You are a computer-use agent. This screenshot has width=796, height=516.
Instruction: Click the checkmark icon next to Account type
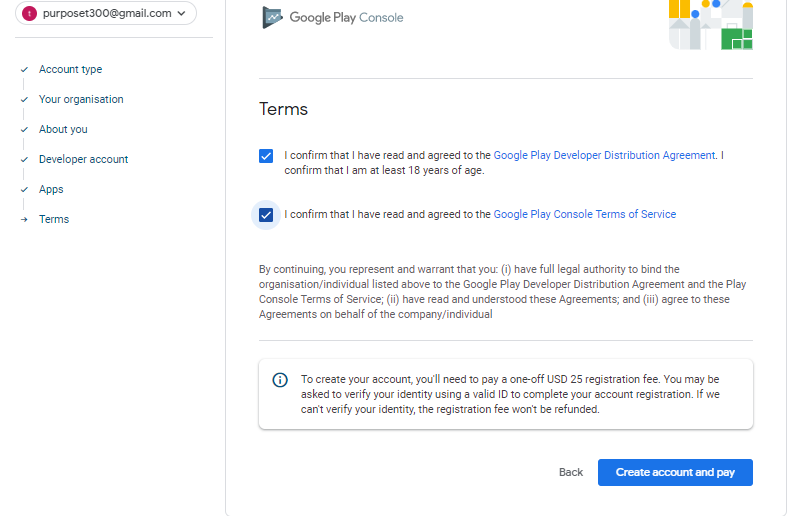click(x=24, y=69)
